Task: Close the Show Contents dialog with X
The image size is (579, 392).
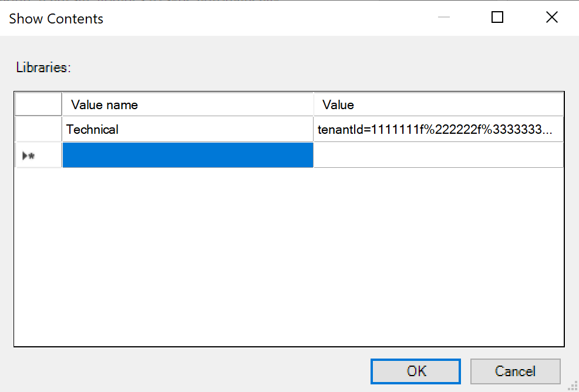Action: (551, 17)
